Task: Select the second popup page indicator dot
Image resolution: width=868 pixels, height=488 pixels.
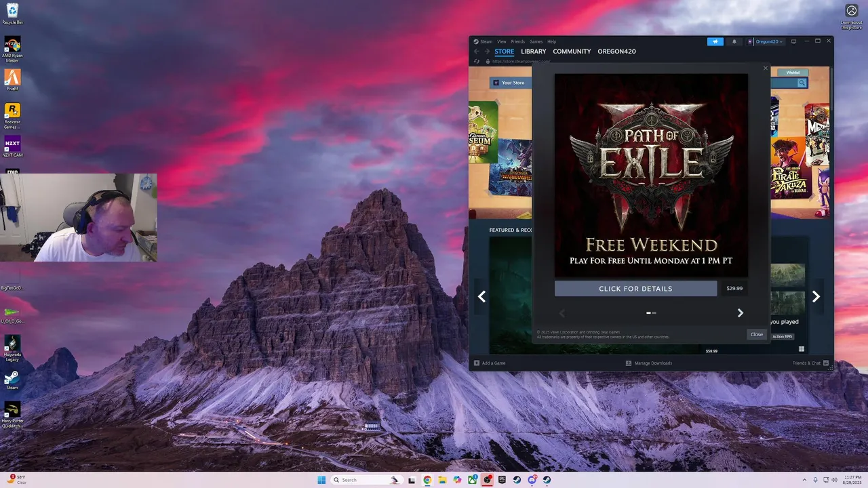Action: click(x=654, y=313)
